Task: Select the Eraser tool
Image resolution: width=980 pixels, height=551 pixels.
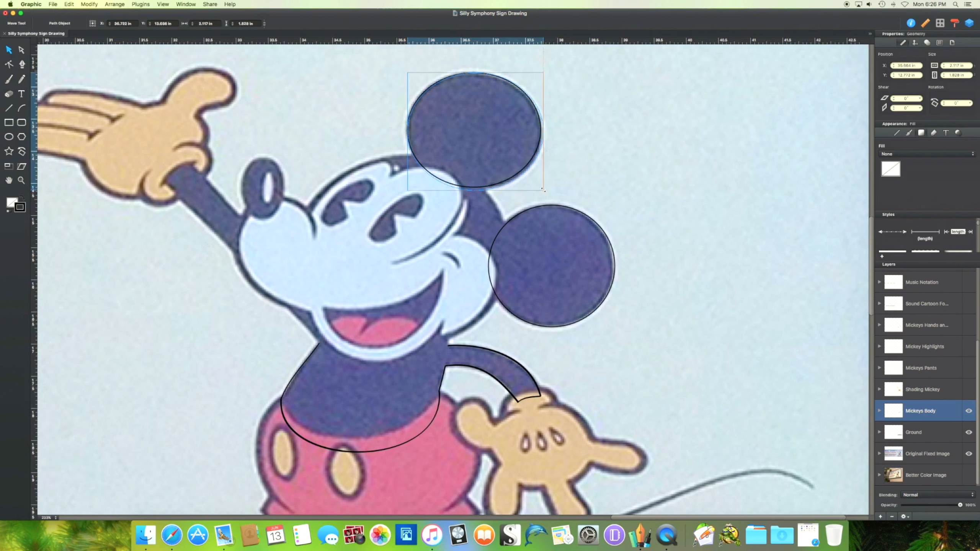Action: pyautogui.click(x=9, y=94)
